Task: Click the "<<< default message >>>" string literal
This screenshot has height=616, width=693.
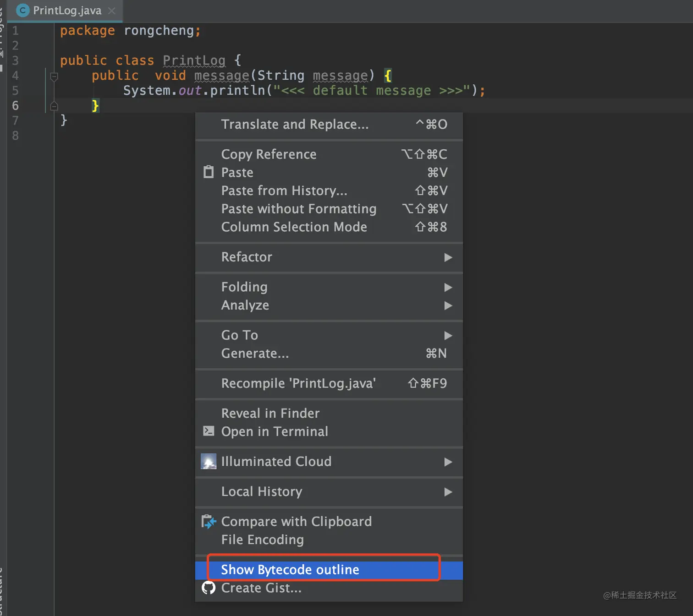Action: (x=372, y=90)
